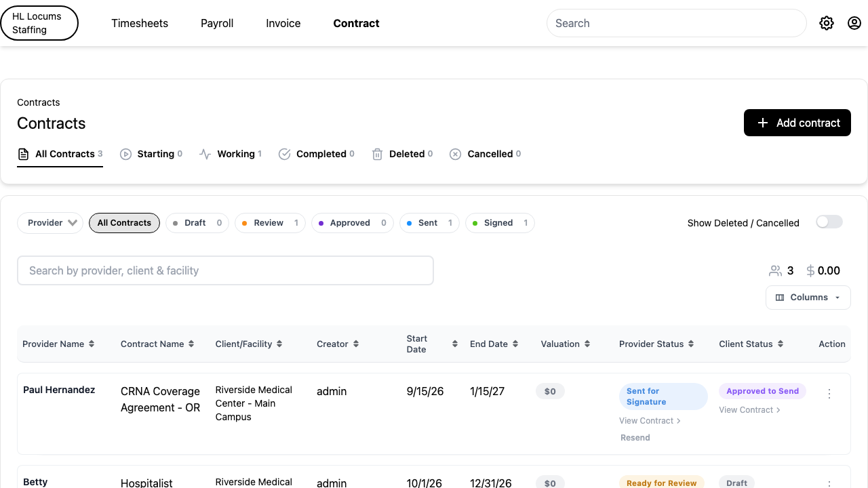Click the Add contract button
The image size is (868, 488).
[x=797, y=123]
